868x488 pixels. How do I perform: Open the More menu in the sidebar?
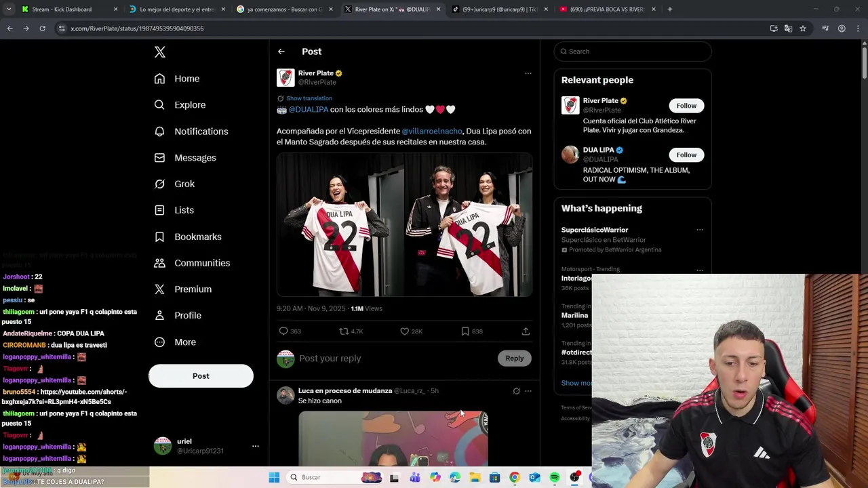[175, 342]
